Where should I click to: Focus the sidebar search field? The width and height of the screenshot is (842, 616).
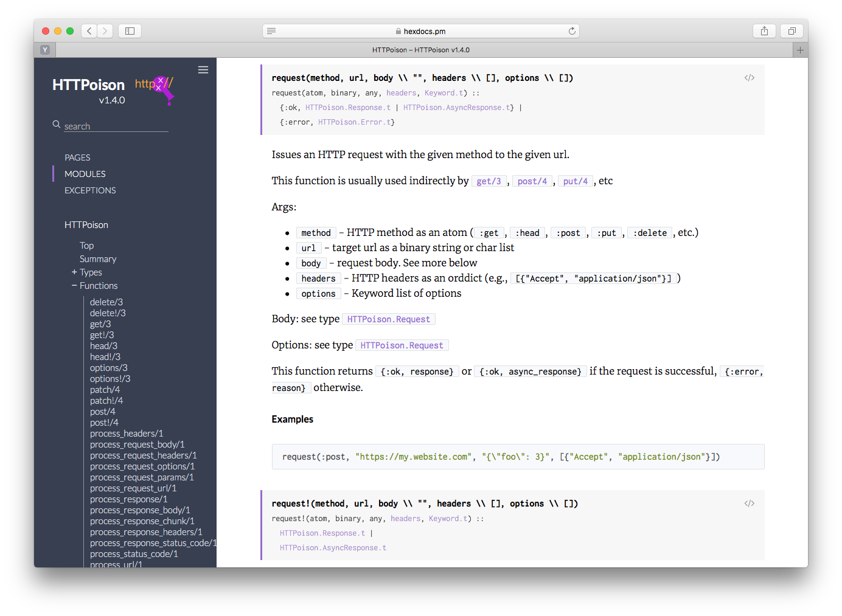[116, 126]
